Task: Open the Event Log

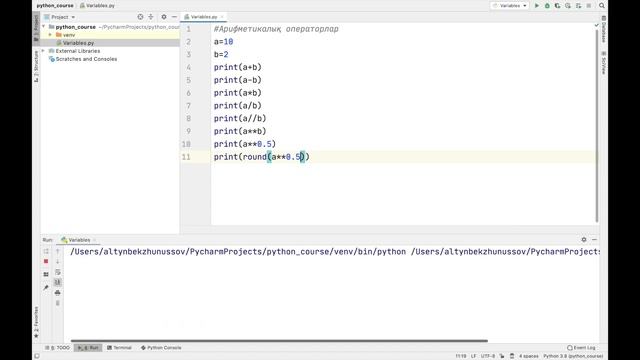Action: (x=581, y=348)
